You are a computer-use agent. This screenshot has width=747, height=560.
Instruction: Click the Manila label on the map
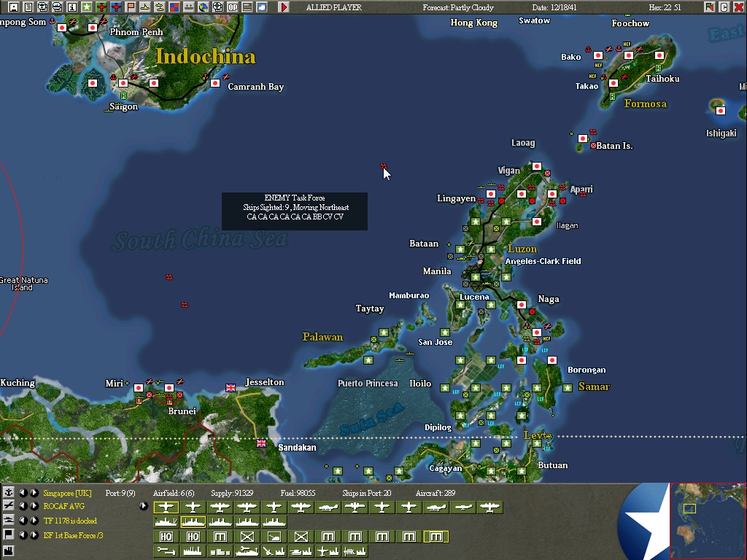coord(437,271)
